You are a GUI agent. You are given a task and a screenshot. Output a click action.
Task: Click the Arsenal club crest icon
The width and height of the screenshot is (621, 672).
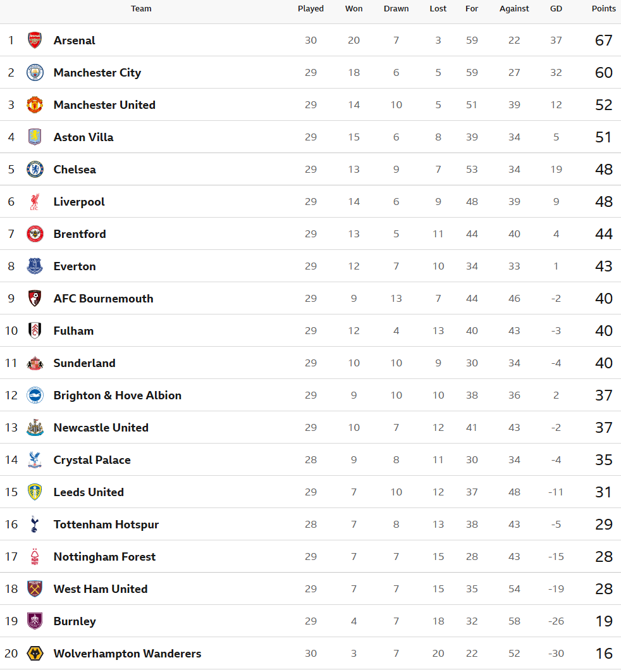[x=35, y=40]
